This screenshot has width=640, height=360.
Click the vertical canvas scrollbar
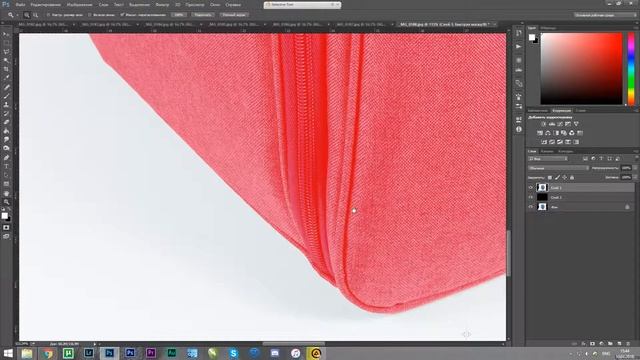pyautogui.click(x=508, y=253)
